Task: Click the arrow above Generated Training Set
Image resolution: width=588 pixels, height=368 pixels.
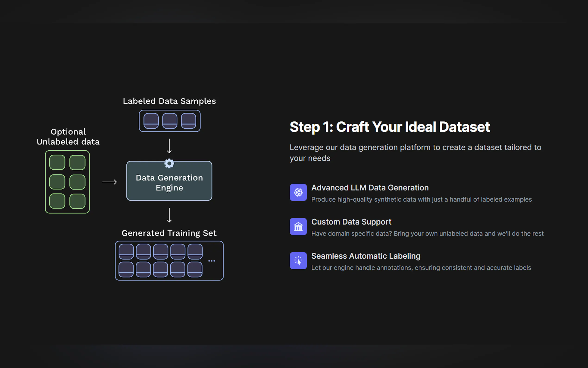Action: [169, 215]
